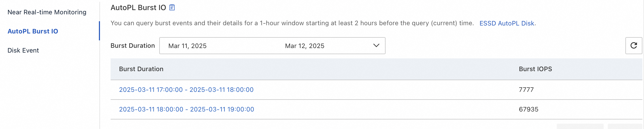Click the 7777 Burst IOPS value
Screen dimensions: 644x129
point(526,90)
